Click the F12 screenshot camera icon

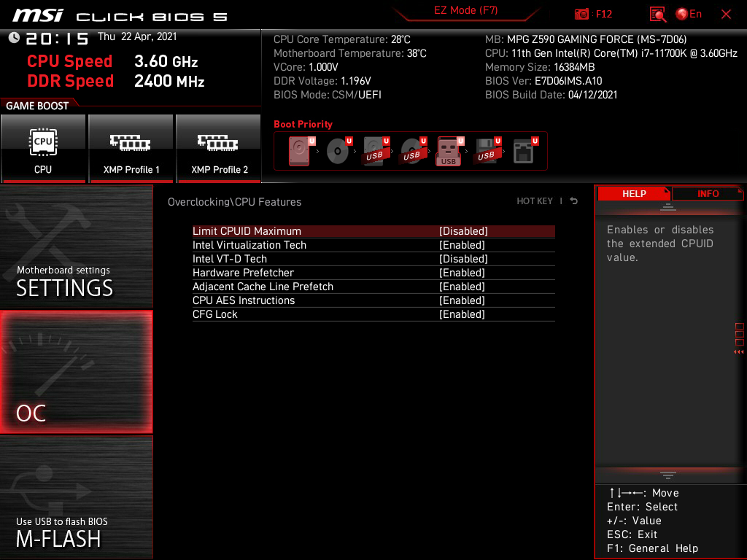pyautogui.click(x=581, y=15)
